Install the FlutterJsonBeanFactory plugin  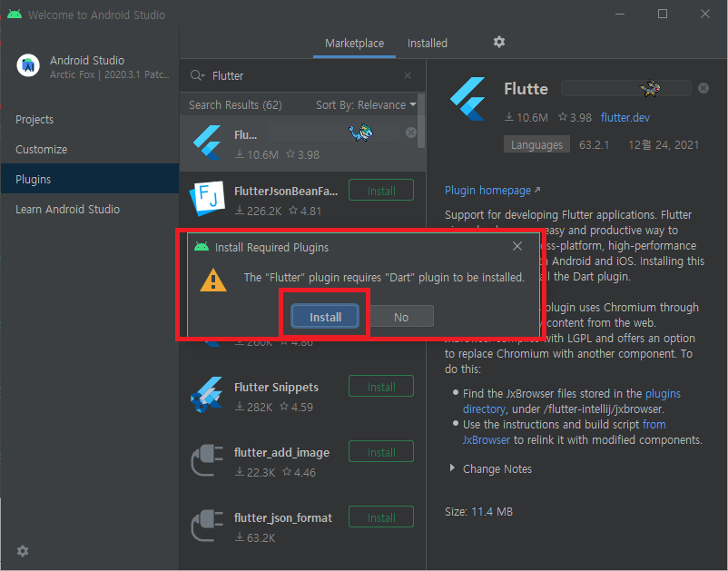(381, 191)
